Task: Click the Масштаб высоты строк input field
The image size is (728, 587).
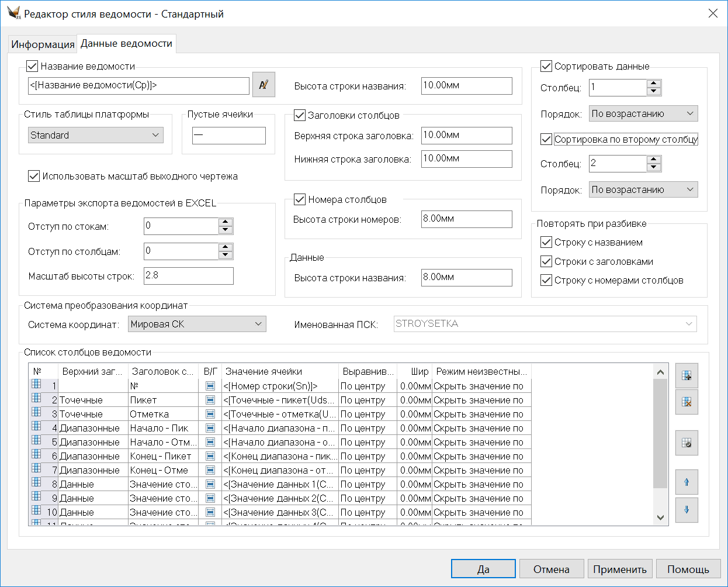Action: pyautogui.click(x=188, y=276)
